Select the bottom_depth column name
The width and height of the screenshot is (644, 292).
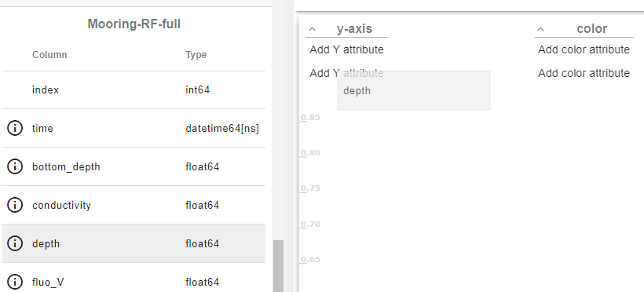66,167
